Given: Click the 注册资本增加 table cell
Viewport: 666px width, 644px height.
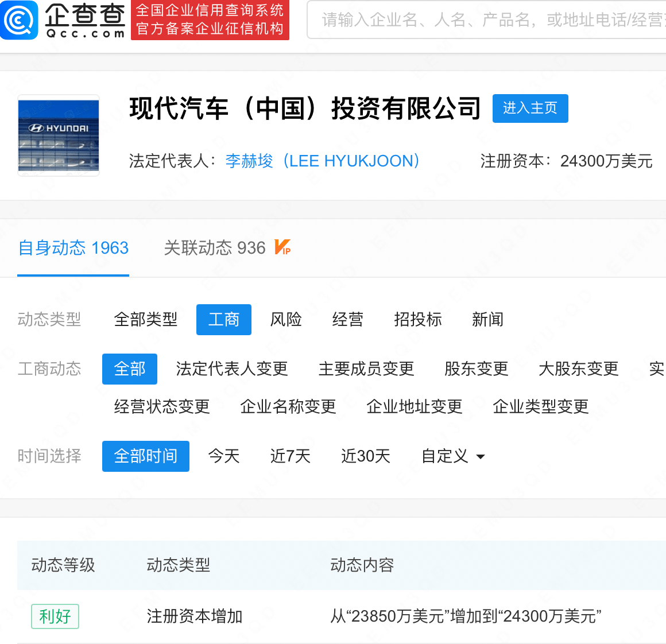Looking at the screenshot, I should click(x=195, y=616).
